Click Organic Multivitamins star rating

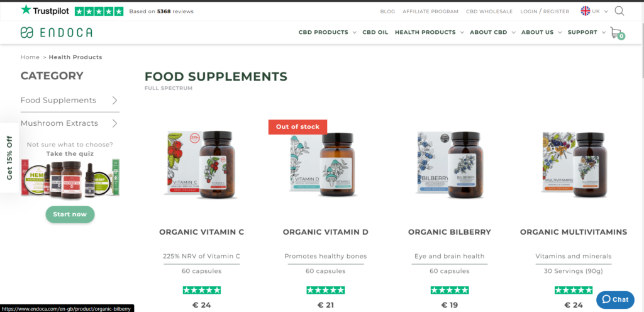(x=574, y=290)
